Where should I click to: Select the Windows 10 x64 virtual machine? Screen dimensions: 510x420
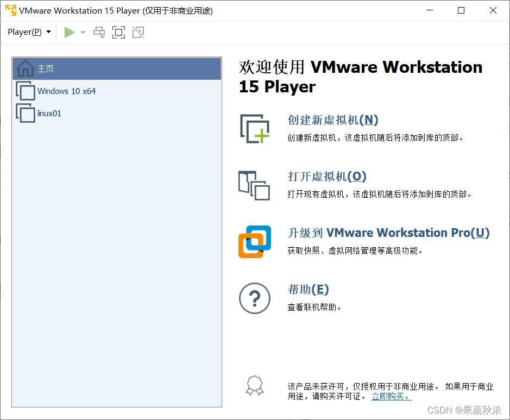tap(65, 91)
